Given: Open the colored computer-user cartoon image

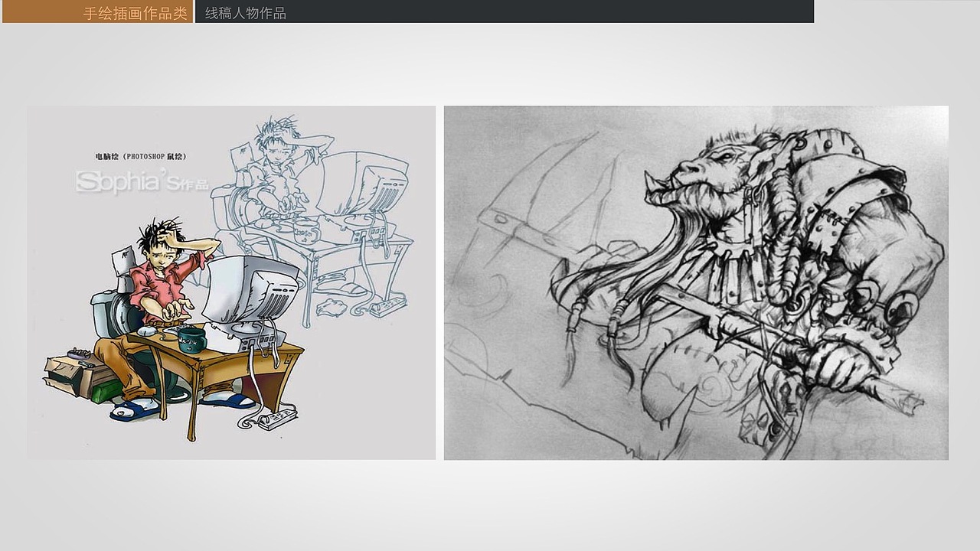Looking at the screenshot, I should coord(231,282).
